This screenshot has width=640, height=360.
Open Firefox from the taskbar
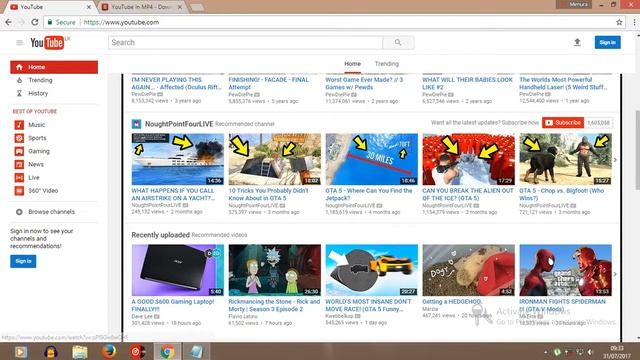click(109, 351)
